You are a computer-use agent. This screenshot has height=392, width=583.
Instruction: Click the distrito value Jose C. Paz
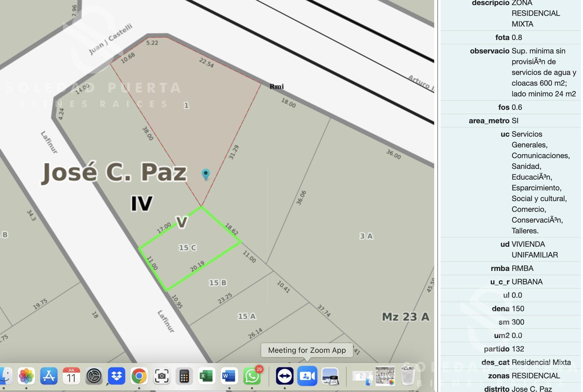pos(532,389)
